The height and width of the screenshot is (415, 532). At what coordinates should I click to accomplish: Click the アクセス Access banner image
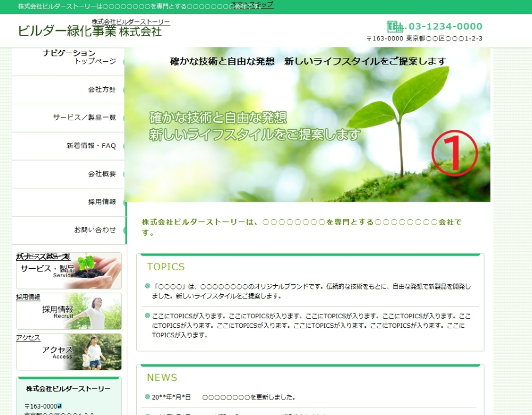[x=69, y=352]
